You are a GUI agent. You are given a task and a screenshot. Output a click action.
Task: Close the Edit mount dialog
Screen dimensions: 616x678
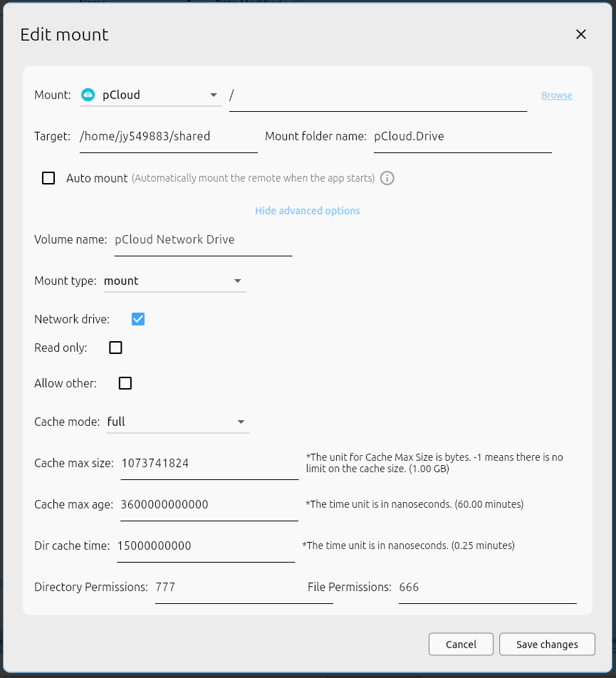(x=581, y=34)
